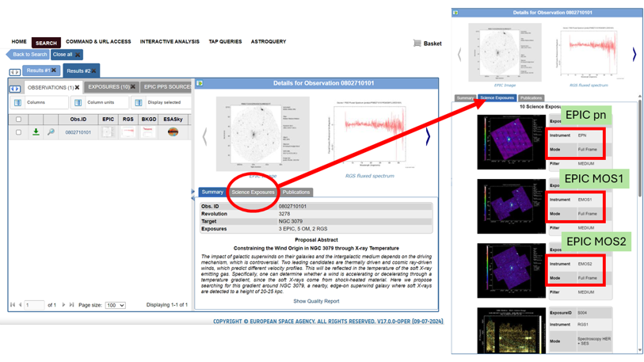This screenshot has height=362, width=644.
Task: Open the Publications tab in details panel
Action: pyautogui.click(x=296, y=192)
